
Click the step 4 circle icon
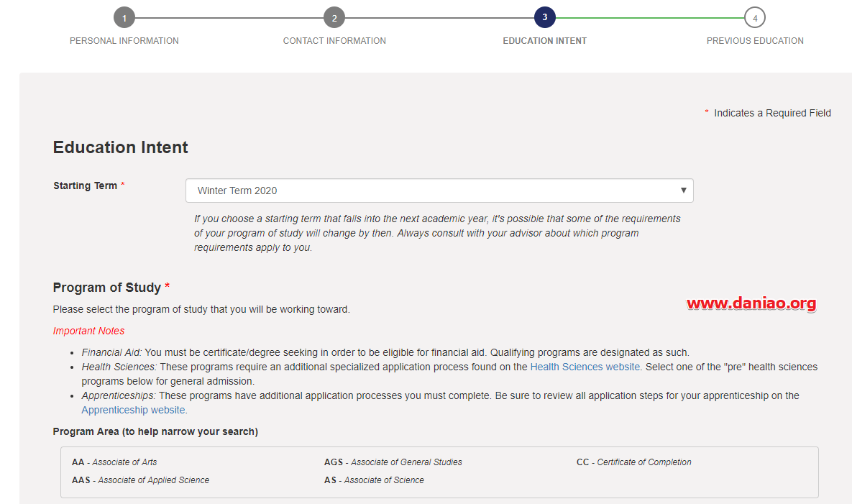pos(755,18)
